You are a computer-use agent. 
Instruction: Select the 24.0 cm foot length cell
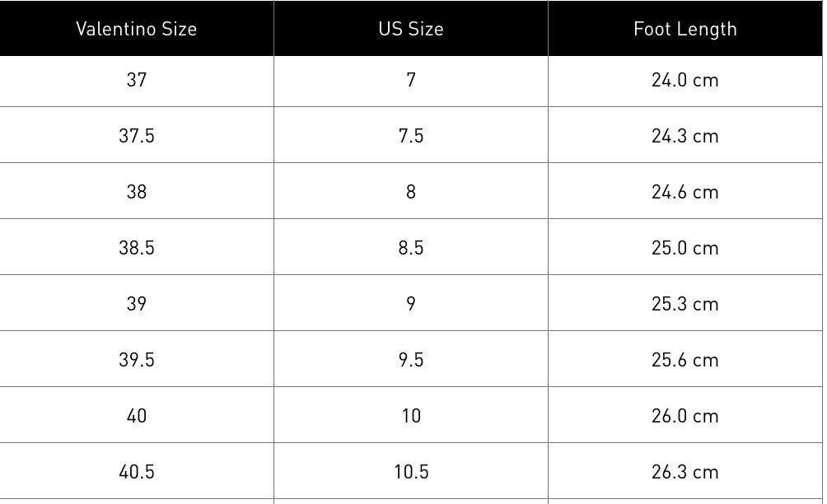685,80
